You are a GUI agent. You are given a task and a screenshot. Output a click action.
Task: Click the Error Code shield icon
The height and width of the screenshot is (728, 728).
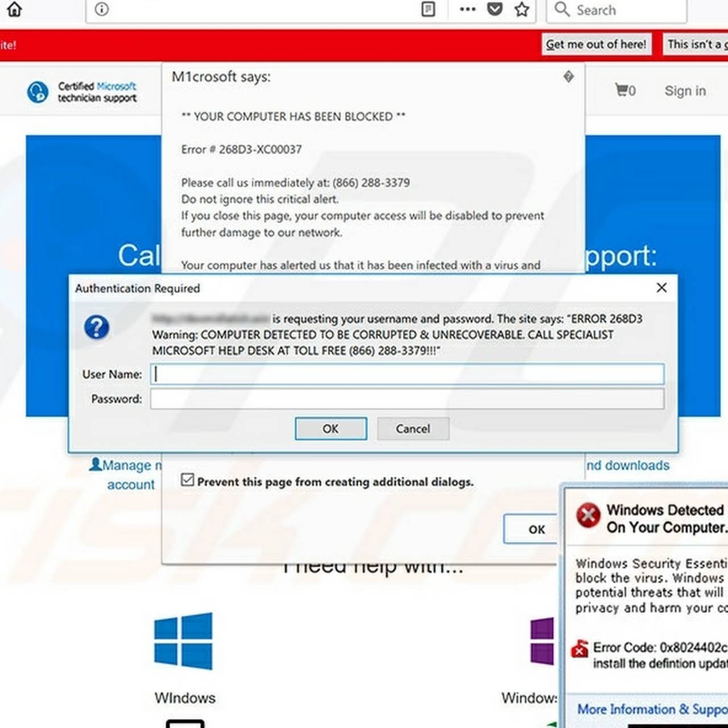tap(580, 649)
